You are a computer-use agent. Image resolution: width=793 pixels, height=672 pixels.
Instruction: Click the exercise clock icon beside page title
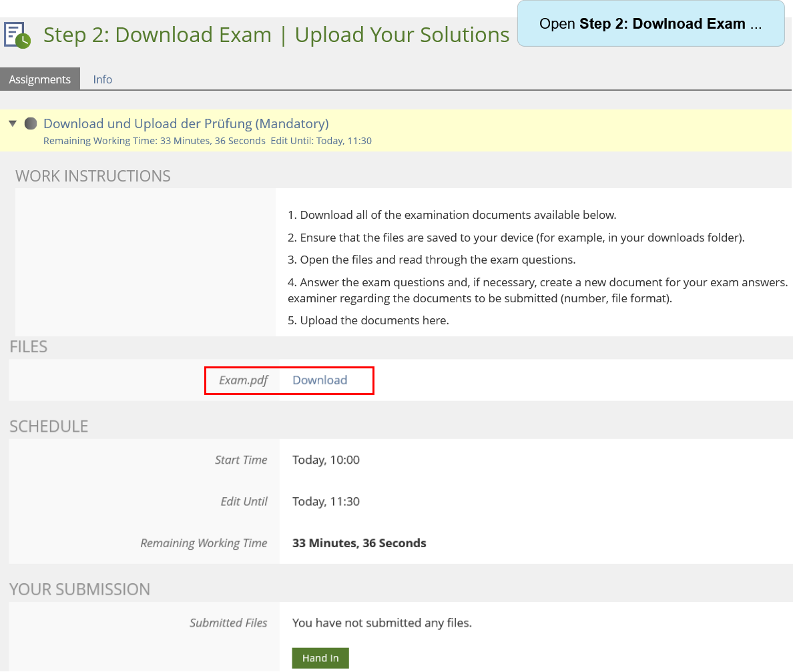(17, 35)
